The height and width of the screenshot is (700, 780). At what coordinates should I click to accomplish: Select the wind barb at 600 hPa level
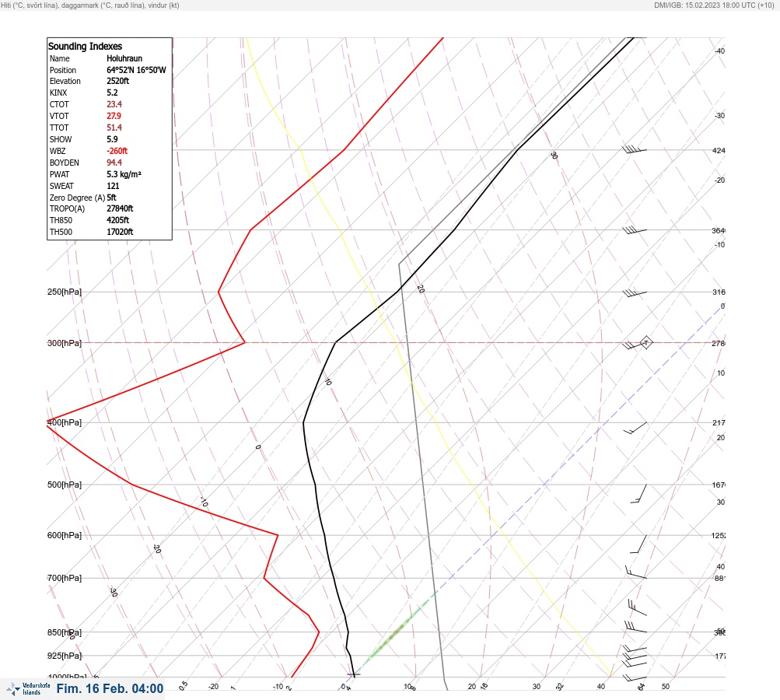coord(638,544)
